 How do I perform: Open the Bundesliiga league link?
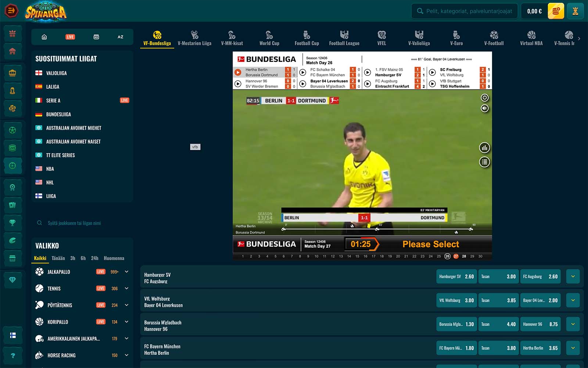tap(58, 114)
